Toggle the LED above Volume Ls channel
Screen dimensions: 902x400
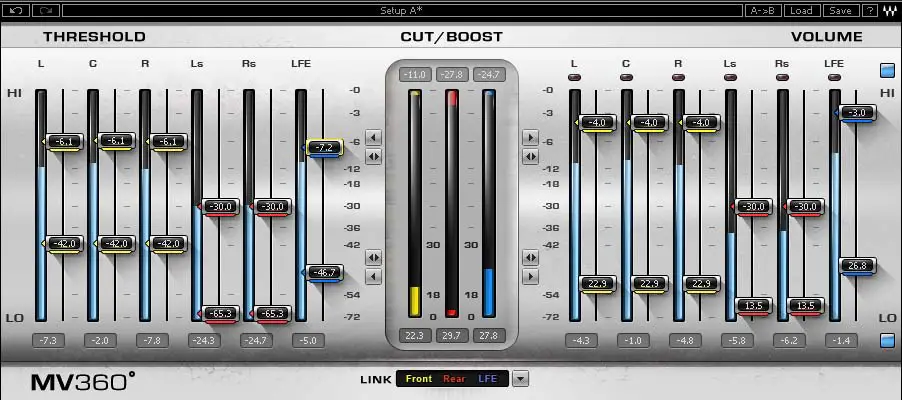click(x=730, y=77)
